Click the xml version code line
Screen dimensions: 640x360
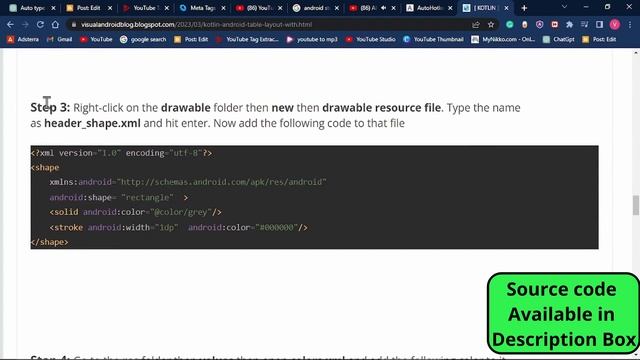tap(121, 153)
